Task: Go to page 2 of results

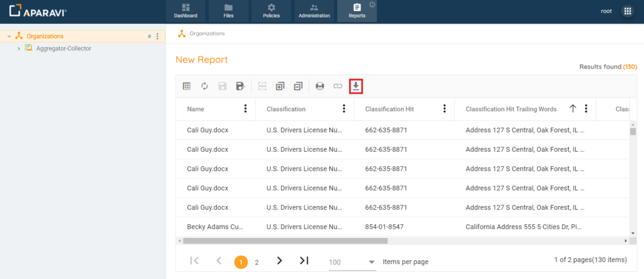Action: 257,262
